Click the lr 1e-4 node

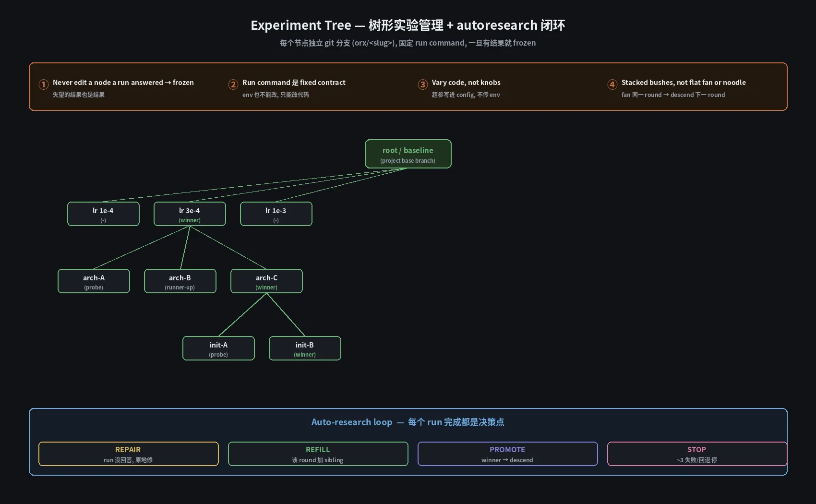pos(103,214)
